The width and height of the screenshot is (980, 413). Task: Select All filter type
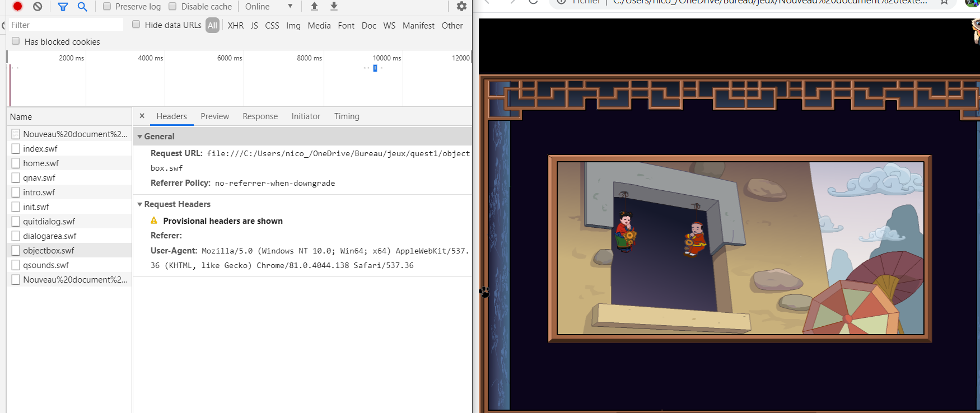(212, 25)
